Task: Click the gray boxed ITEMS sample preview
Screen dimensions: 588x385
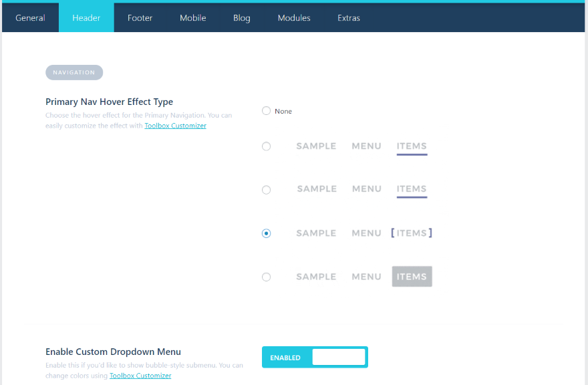Action: pyautogui.click(x=412, y=277)
